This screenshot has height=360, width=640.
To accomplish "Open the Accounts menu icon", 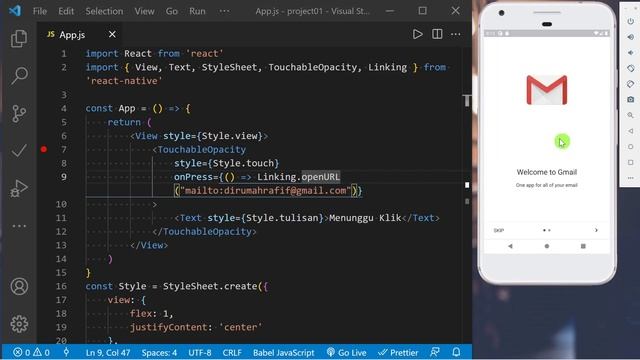I will tap(19, 287).
